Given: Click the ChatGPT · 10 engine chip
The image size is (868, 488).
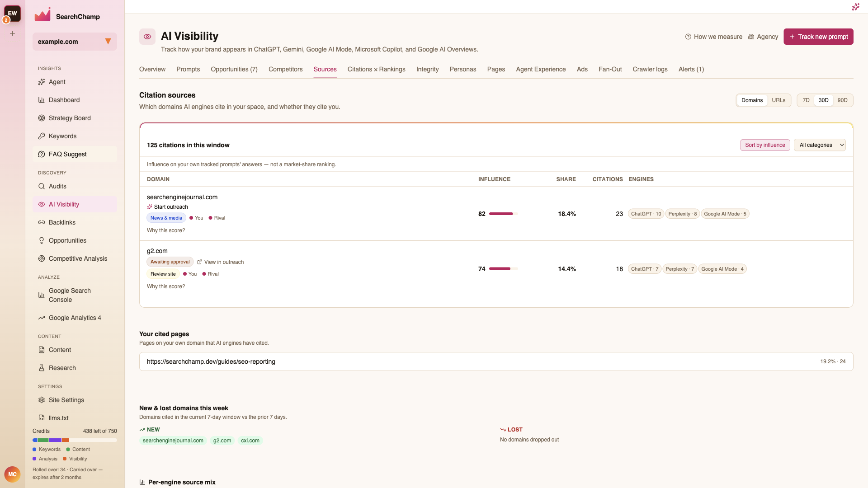Looking at the screenshot, I should pyautogui.click(x=646, y=214).
